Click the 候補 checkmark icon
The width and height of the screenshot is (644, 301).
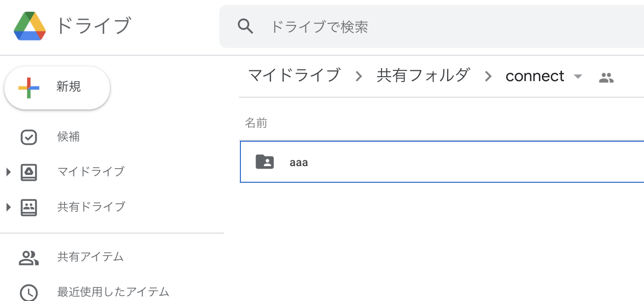click(29, 137)
